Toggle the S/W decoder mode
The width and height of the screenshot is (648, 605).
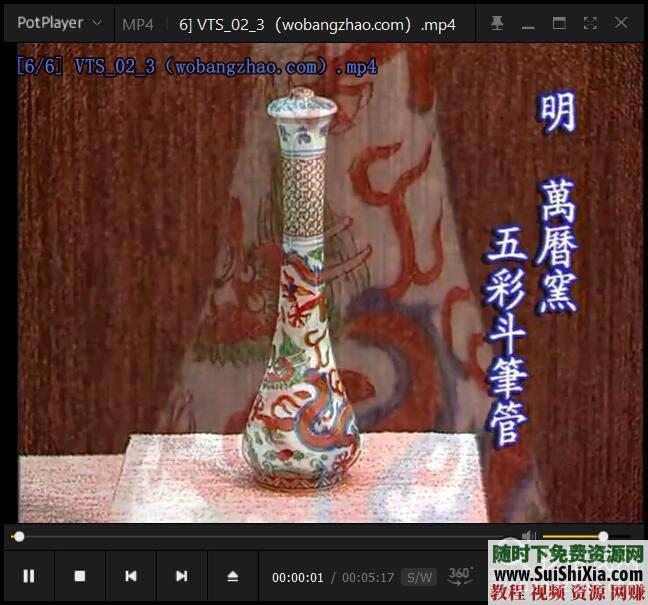(x=419, y=577)
